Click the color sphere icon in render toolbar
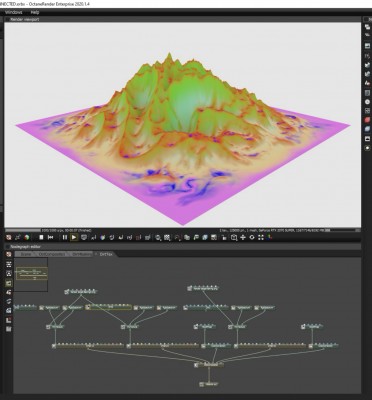Viewport: 372px width, 400px height. coord(27,237)
